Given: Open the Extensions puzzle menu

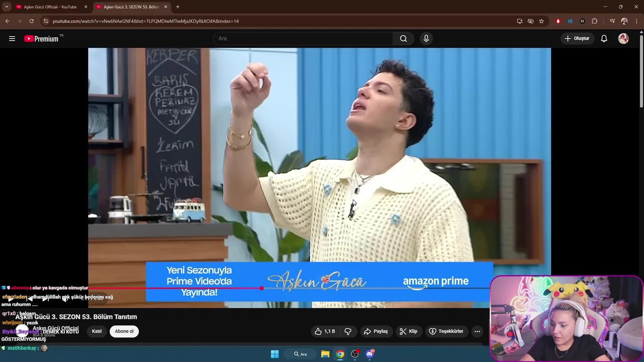Looking at the screenshot, I should (x=595, y=21).
